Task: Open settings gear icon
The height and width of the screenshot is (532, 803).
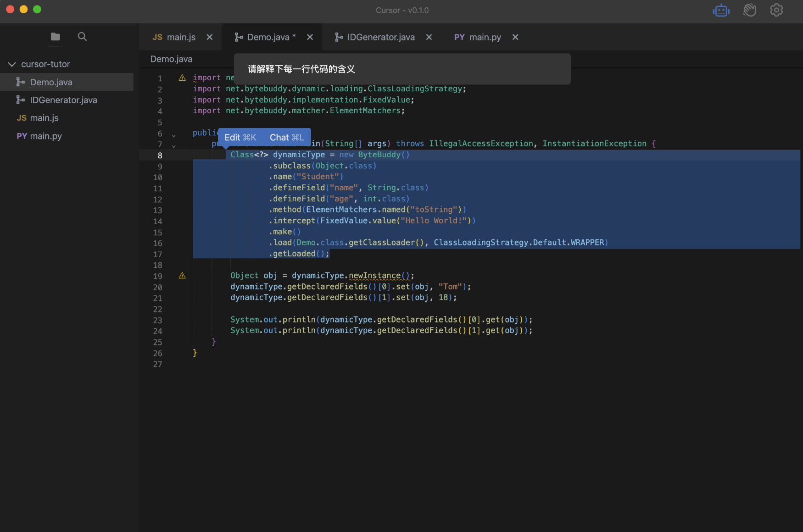Action: click(776, 10)
